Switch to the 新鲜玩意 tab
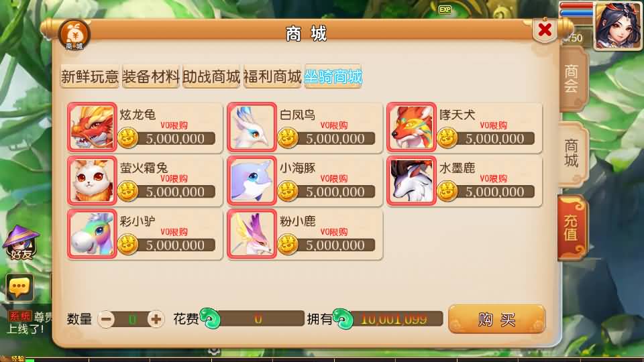 [89, 76]
